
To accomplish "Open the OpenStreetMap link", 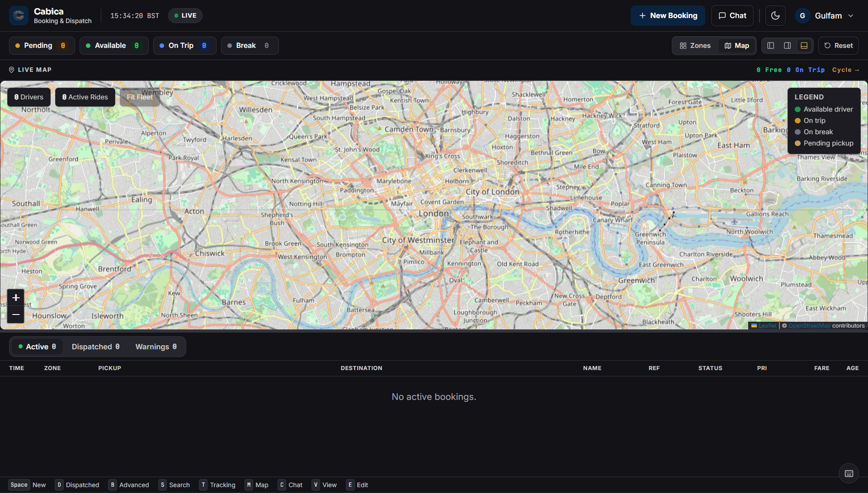I will pyautogui.click(x=809, y=326).
